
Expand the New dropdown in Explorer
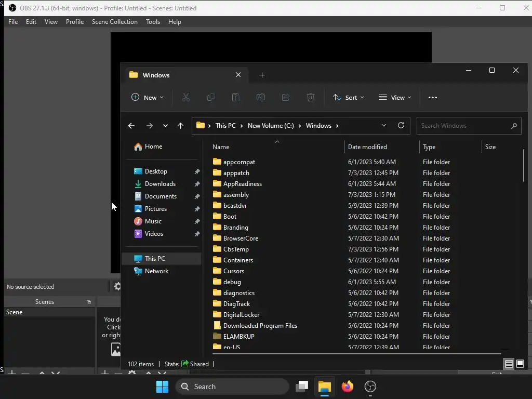coord(148,97)
